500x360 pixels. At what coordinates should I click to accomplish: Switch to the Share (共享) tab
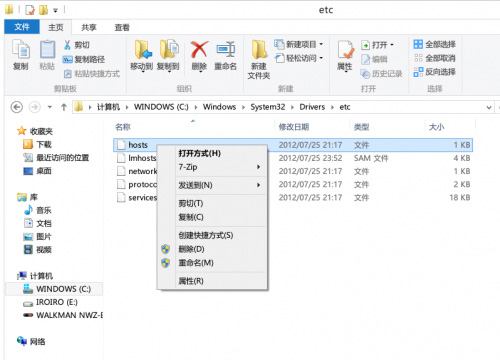[x=89, y=27]
